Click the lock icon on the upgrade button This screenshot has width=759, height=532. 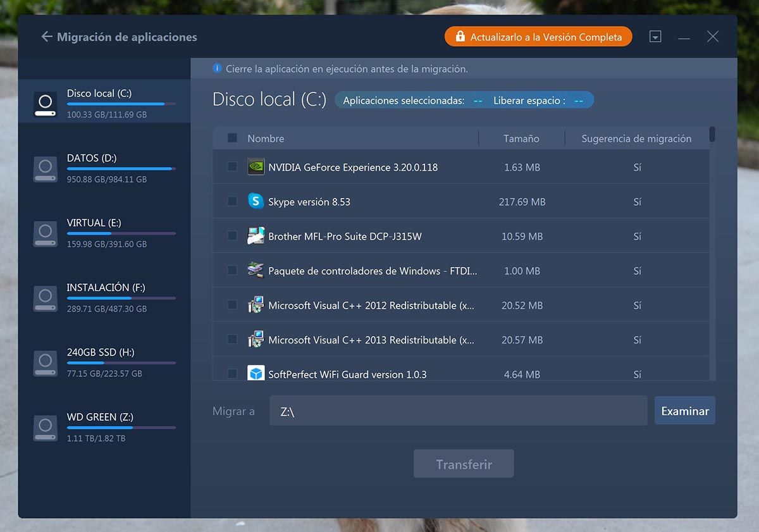pos(459,37)
